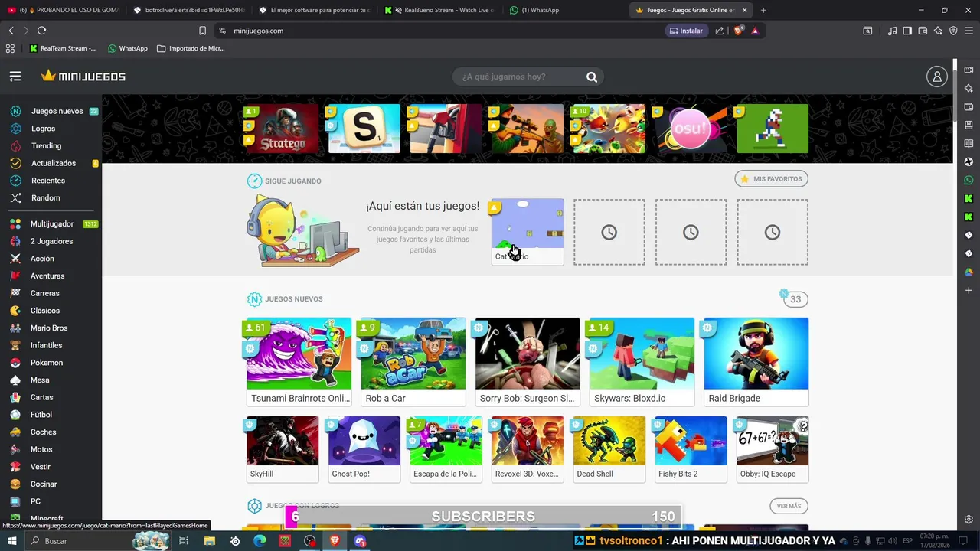This screenshot has width=980, height=551.
Task: Click the Infantiles category icon
Action: 15,345
